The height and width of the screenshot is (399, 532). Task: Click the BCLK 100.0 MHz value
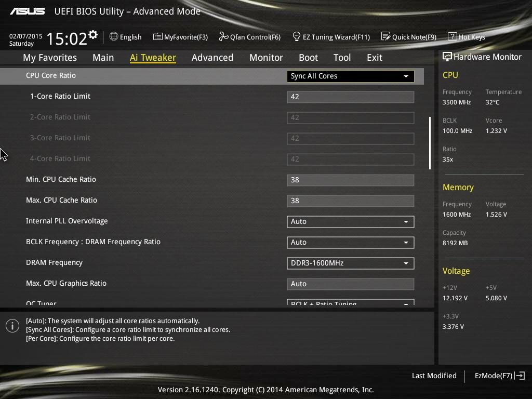(457, 130)
